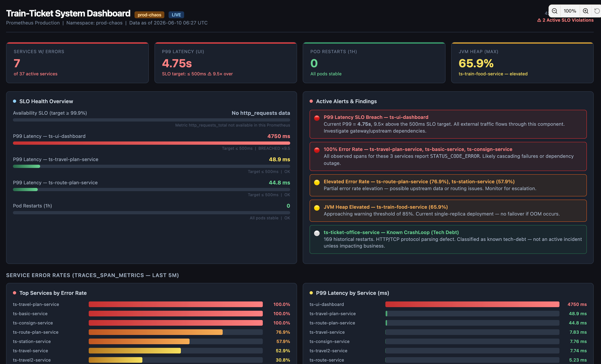Click the yellow dot of JVM Heap Elevated alert

click(x=317, y=208)
